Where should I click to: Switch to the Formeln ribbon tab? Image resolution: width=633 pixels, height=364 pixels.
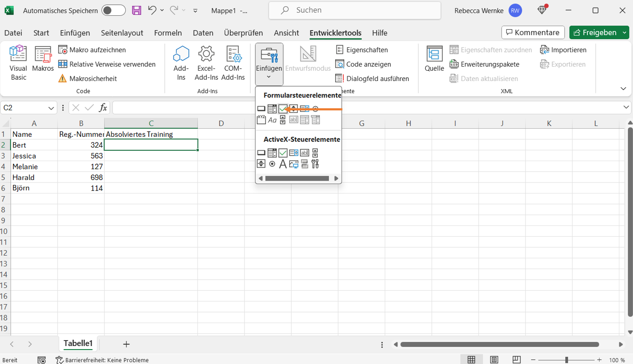168,33
